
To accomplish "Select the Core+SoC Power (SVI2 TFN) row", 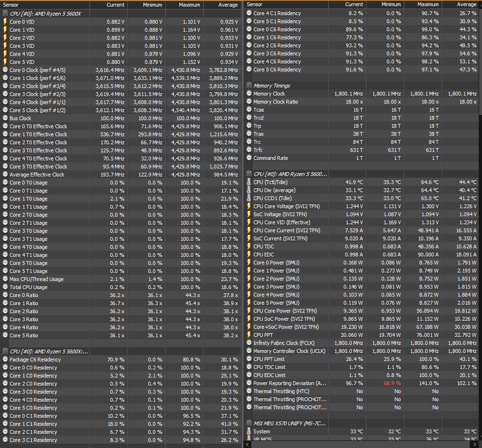I will tap(362, 327).
